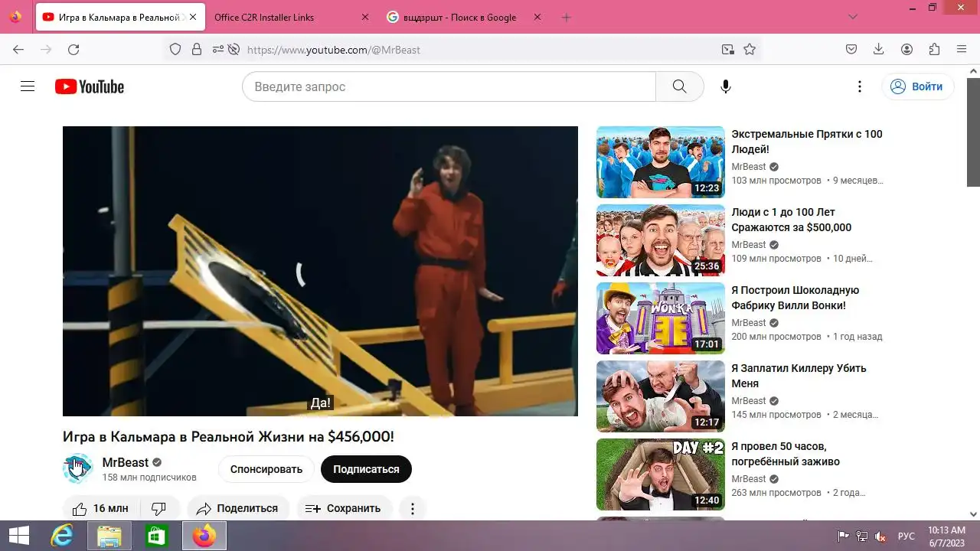Open picture-in-picture icon in the address bar
Viewport: 980px width, 551px height.
tap(727, 49)
